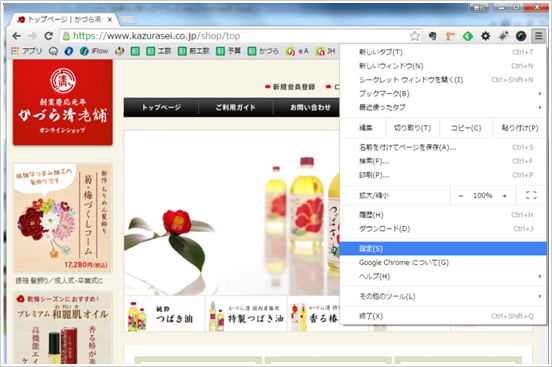Open シークレット ウィンドウを開く(I)
Viewport: 552px width, 367px height.
click(443, 80)
